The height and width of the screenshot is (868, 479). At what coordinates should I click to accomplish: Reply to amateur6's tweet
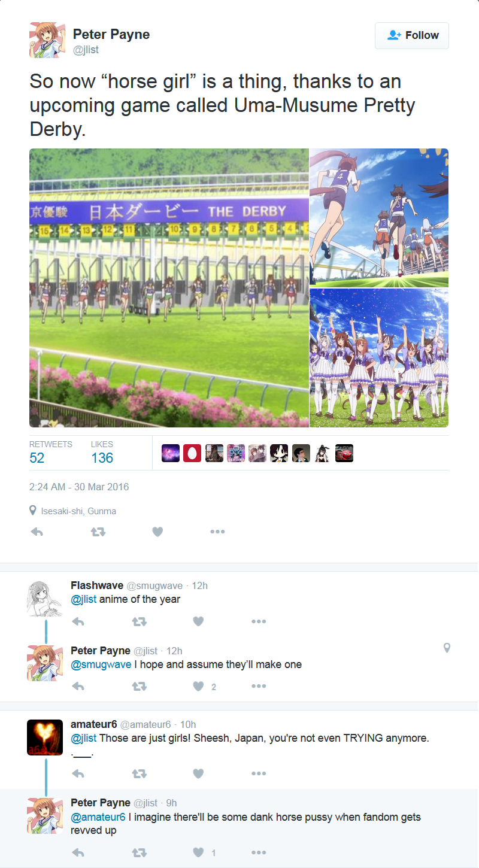(x=78, y=773)
